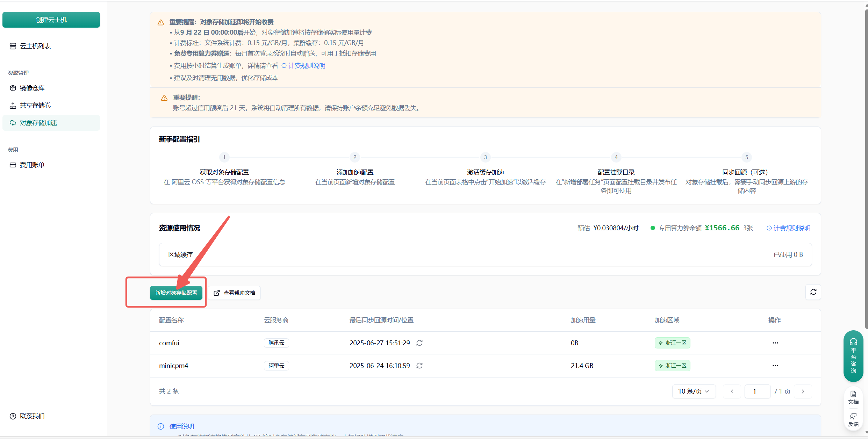868x439 pixels.
Task: Click the refresh icon above the table
Action: pos(813,292)
